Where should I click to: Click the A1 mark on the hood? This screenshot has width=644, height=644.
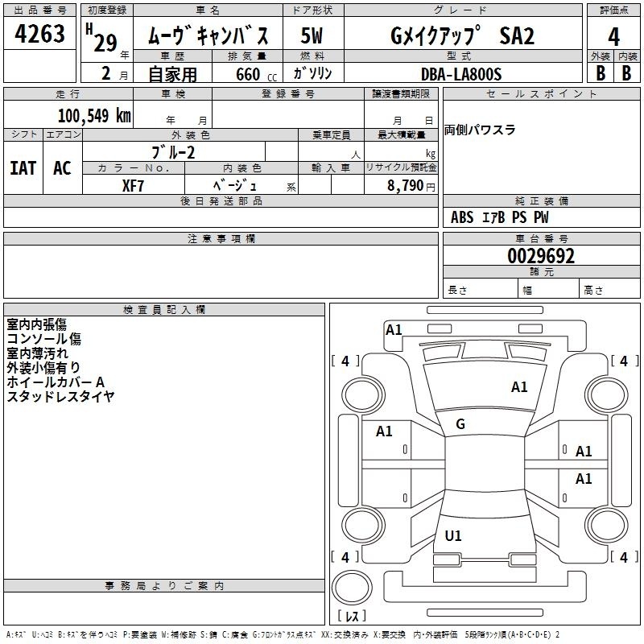click(519, 386)
